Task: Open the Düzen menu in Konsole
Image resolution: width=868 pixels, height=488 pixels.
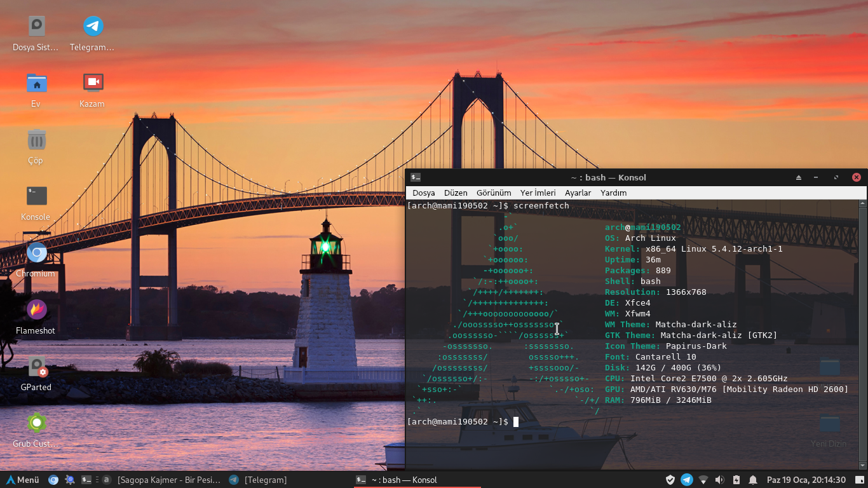Action: pyautogui.click(x=456, y=193)
